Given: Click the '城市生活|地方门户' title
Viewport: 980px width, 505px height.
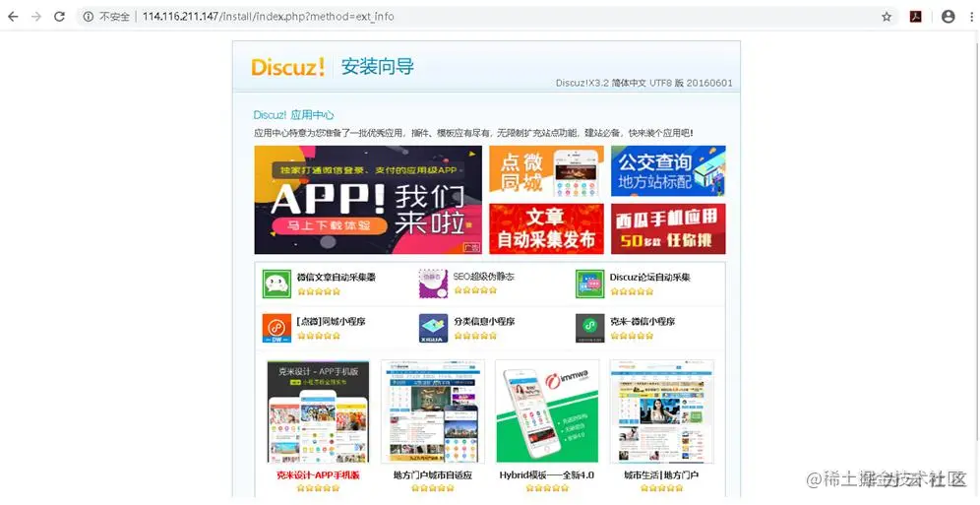Looking at the screenshot, I should 661,475.
